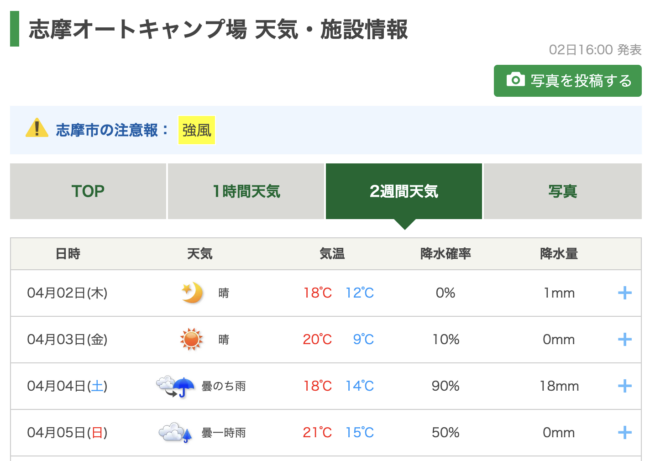Click the cloud-rain icon for 04月05日
The width and height of the screenshot is (650, 461).
pos(175,432)
